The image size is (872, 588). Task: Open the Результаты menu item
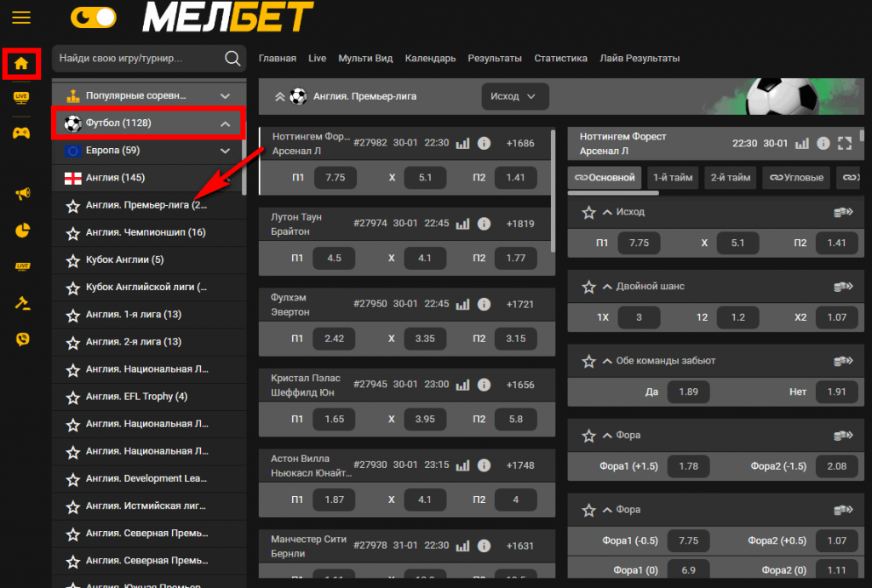pos(495,59)
